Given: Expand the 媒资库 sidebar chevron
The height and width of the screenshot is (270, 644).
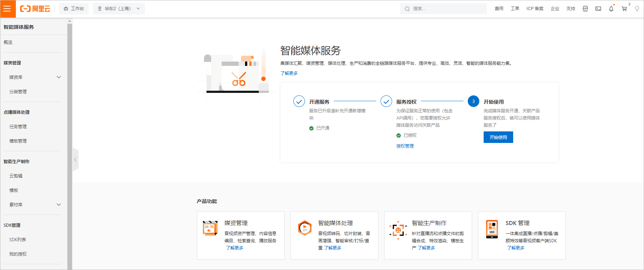Looking at the screenshot, I should (59, 77).
